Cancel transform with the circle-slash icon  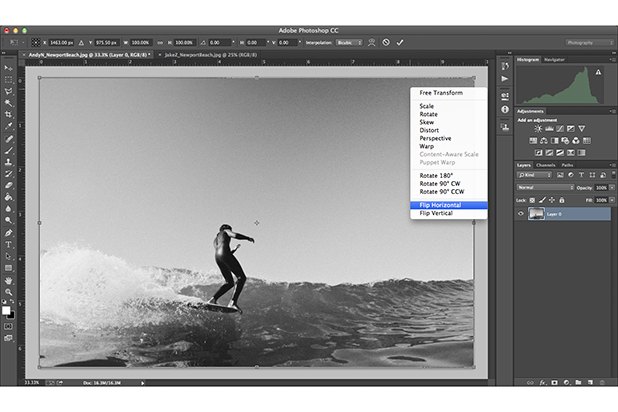[386, 42]
